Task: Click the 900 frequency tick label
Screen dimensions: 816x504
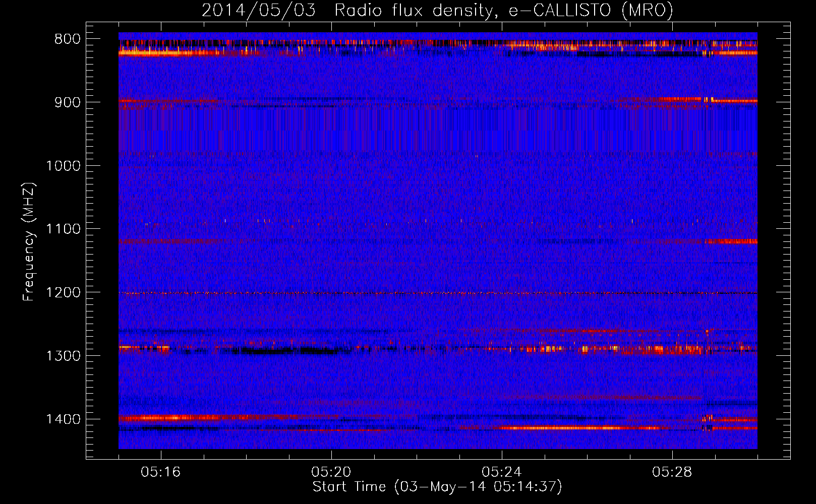Action: (68, 102)
